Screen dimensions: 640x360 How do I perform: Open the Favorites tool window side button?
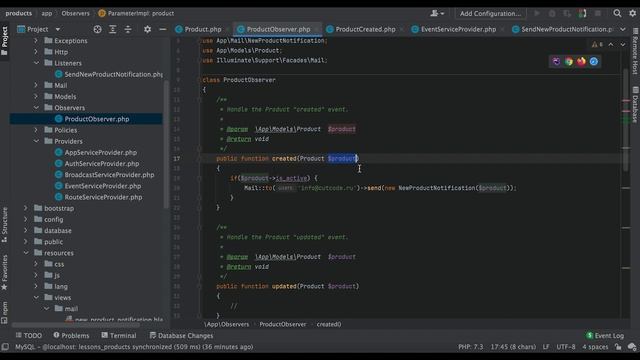[4, 272]
